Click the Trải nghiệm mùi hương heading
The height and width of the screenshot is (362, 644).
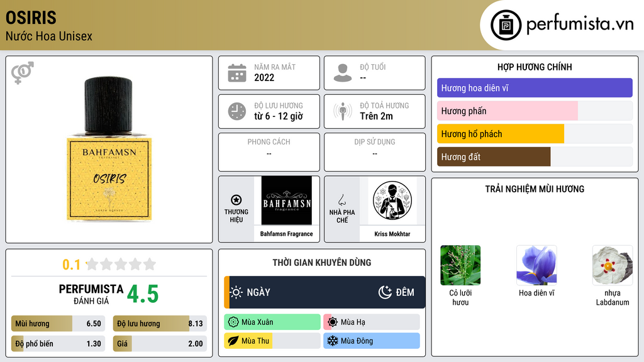[535, 189]
